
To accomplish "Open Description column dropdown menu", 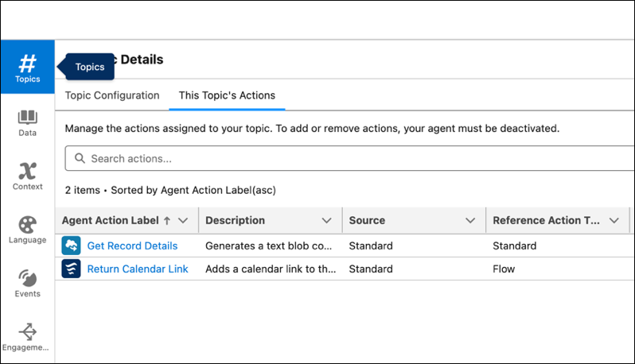I will [326, 220].
